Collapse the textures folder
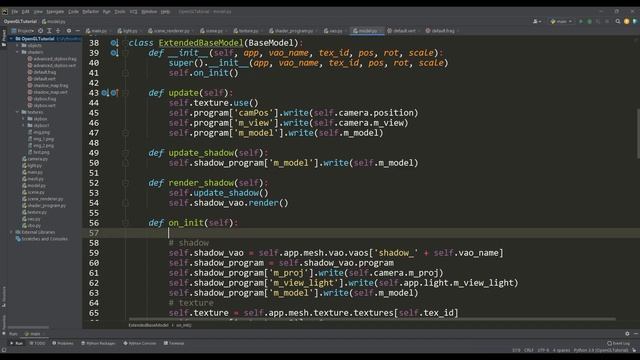 tap(18, 112)
